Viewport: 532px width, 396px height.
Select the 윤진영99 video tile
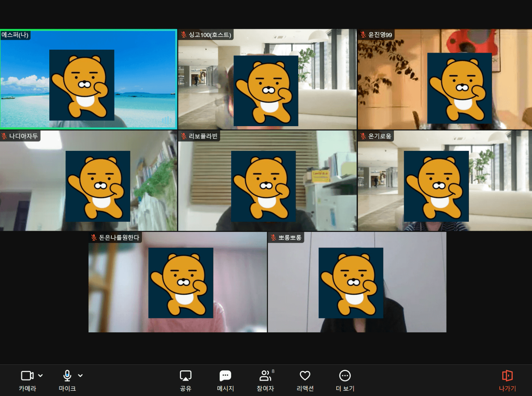click(445, 79)
